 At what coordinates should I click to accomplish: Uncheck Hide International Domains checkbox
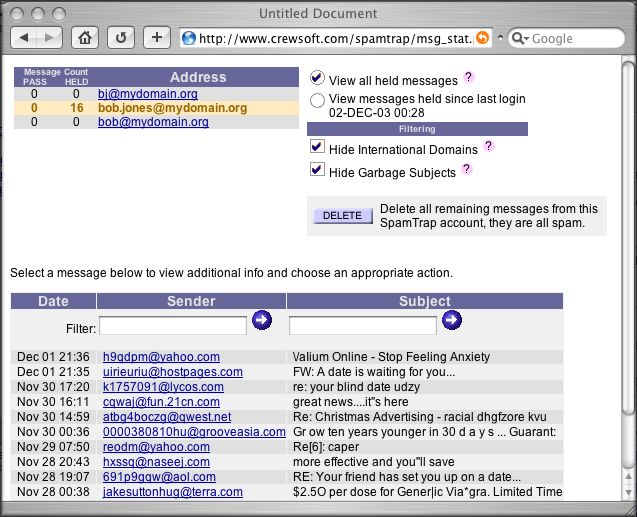coord(317,147)
